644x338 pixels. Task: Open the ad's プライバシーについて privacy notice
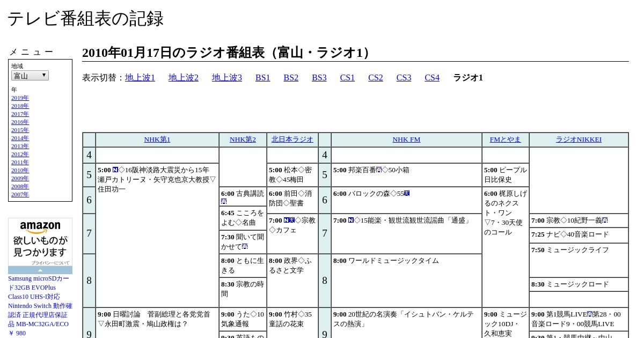pyautogui.click(x=50, y=263)
